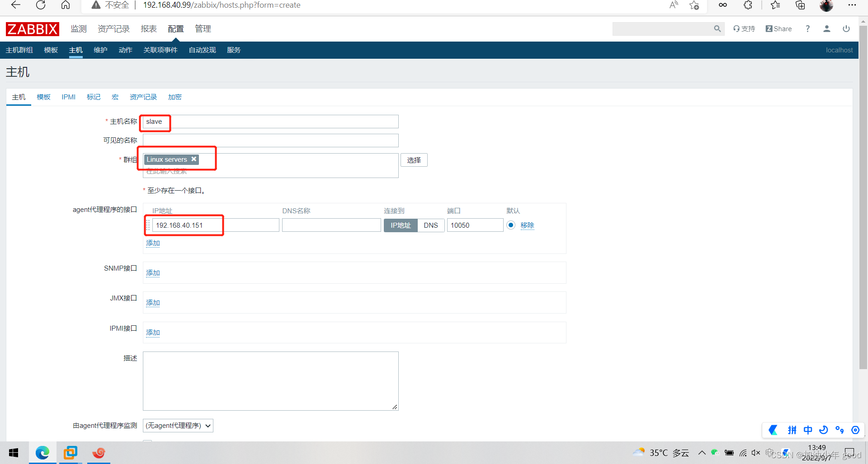Toggle volume mute tray icon
This screenshot has height=464, width=868.
755,453
